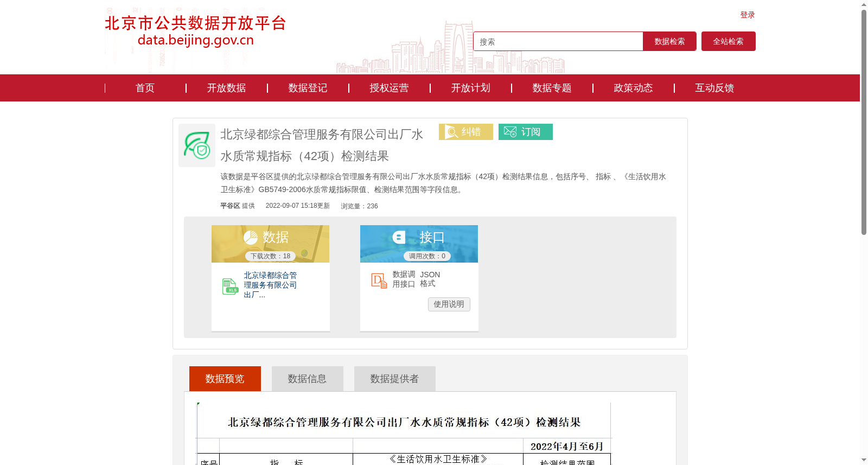Image resolution: width=868 pixels, height=465 pixels.
Task: Click the 登录 login link
Action: pos(748,15)
